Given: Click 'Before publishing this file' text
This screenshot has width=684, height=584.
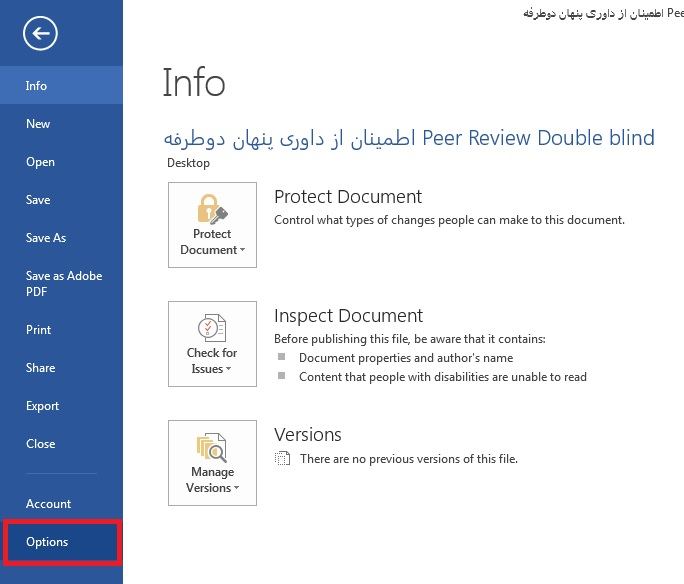Looking at the screenshot, I should click(x=410, y=339).
